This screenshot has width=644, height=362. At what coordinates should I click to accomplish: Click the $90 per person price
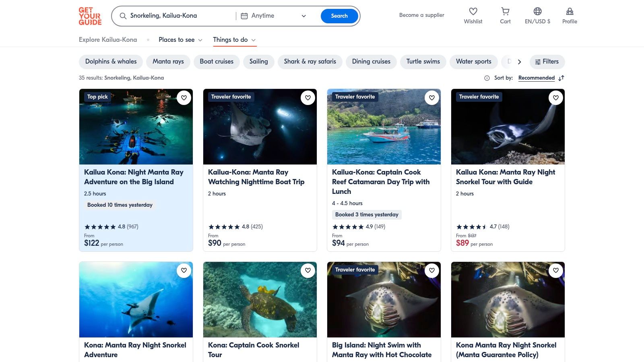(227, 243)
